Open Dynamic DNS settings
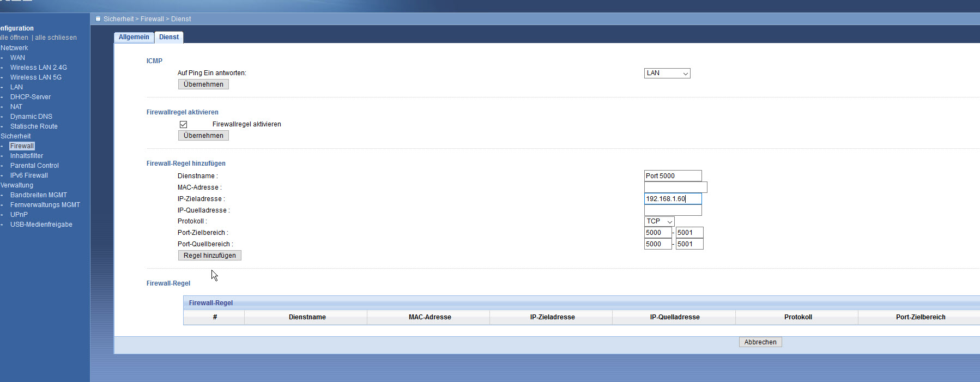The image size is (980, 382). [31, 117]
